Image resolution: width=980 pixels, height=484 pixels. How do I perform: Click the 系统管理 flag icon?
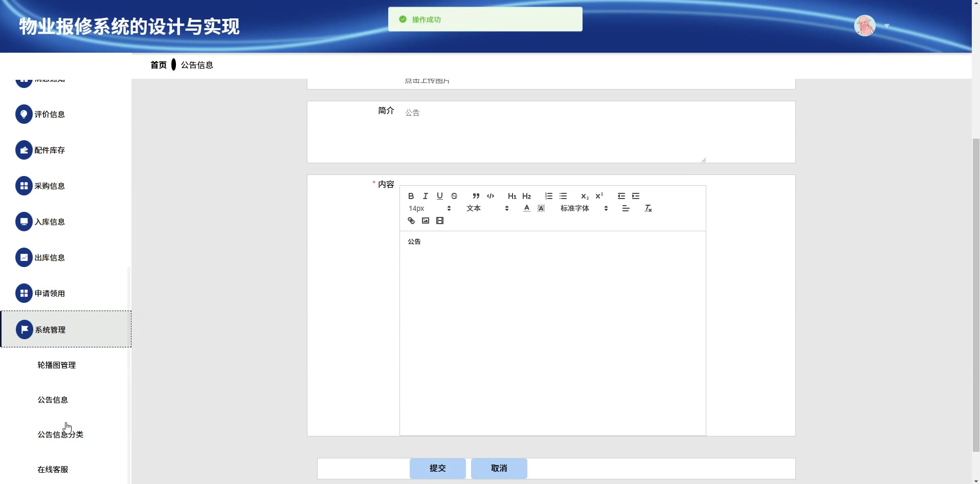[25, 329]
